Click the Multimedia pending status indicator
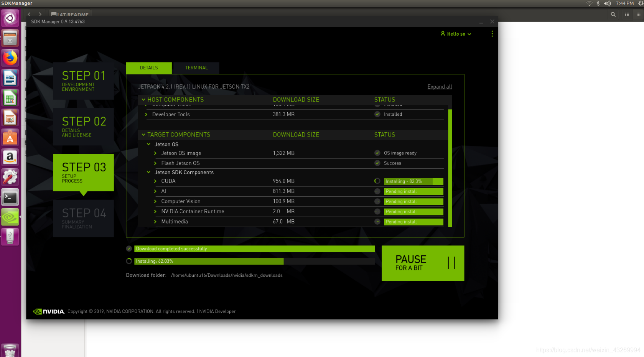Image resolution: width=644 pixels, height=357 pixels. (377, 222)
